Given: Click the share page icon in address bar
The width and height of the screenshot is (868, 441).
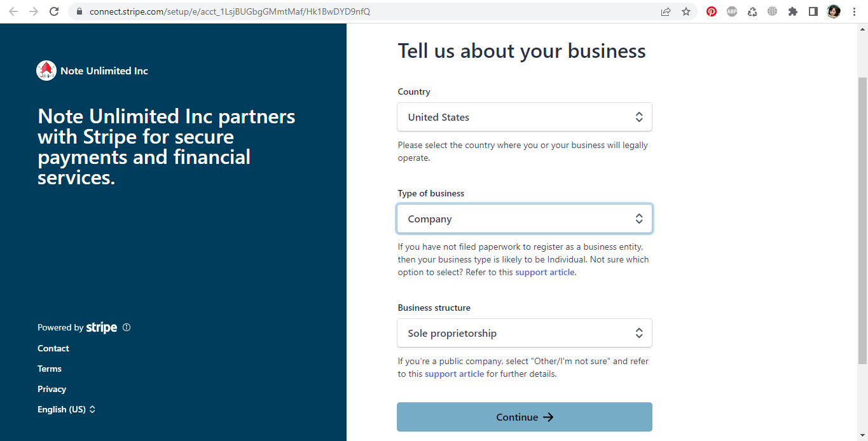Looking at the screenshot, I should pyautogui.click(x=666, y=11).
